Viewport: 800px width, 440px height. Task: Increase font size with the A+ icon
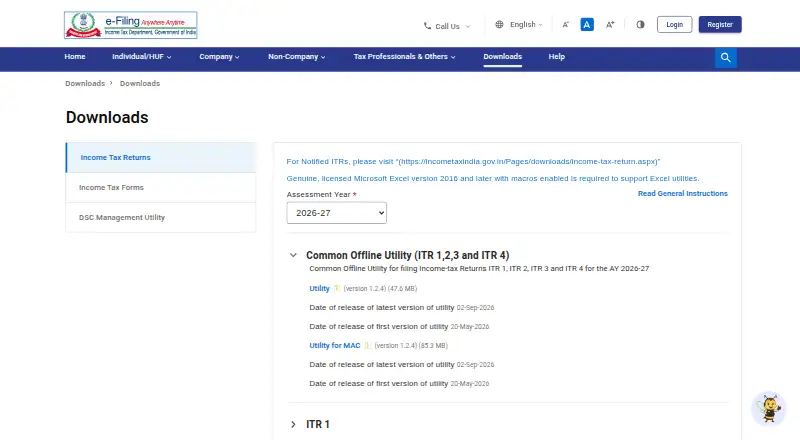(x=610, y=25)
